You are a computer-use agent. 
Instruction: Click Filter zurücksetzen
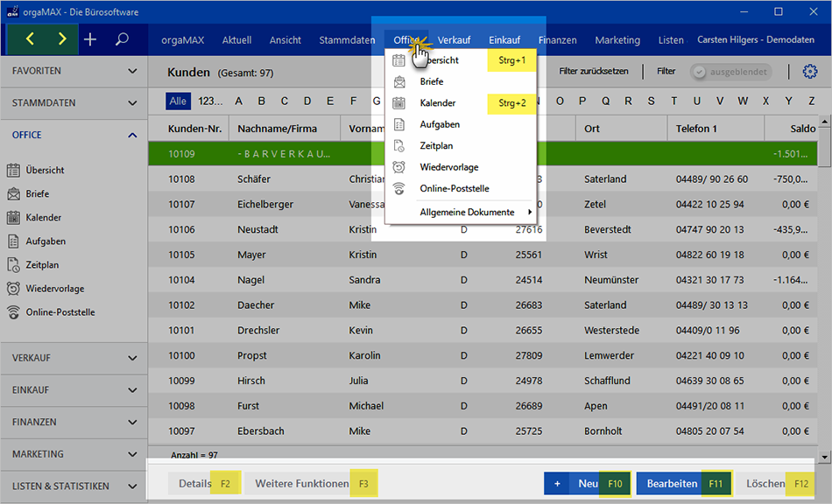tap(593, 71)
